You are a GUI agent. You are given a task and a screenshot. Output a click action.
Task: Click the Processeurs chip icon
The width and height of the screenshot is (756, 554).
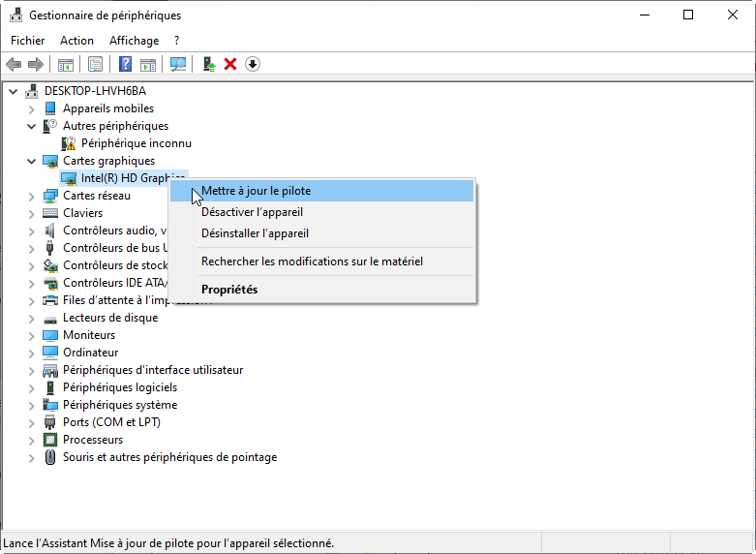(50, 440)
